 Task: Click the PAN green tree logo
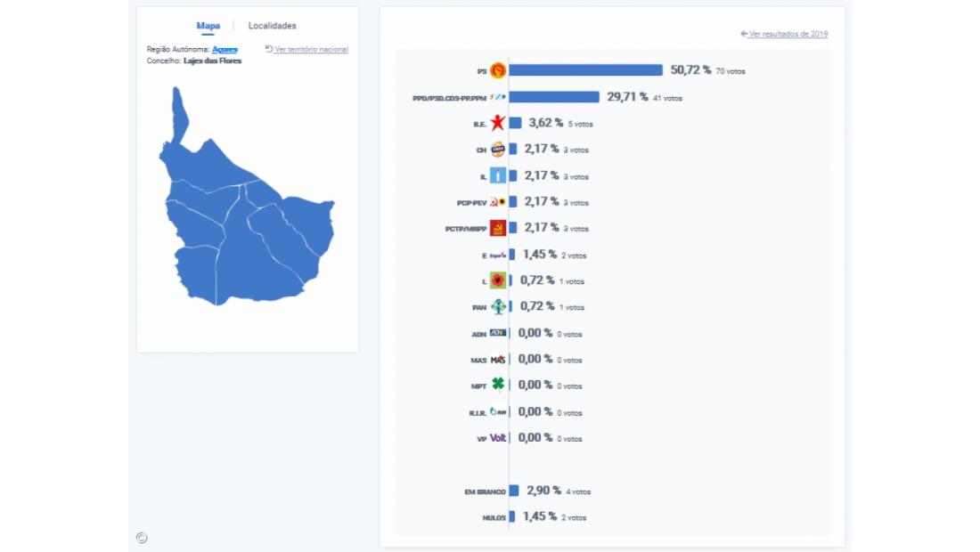coord(498,307)
